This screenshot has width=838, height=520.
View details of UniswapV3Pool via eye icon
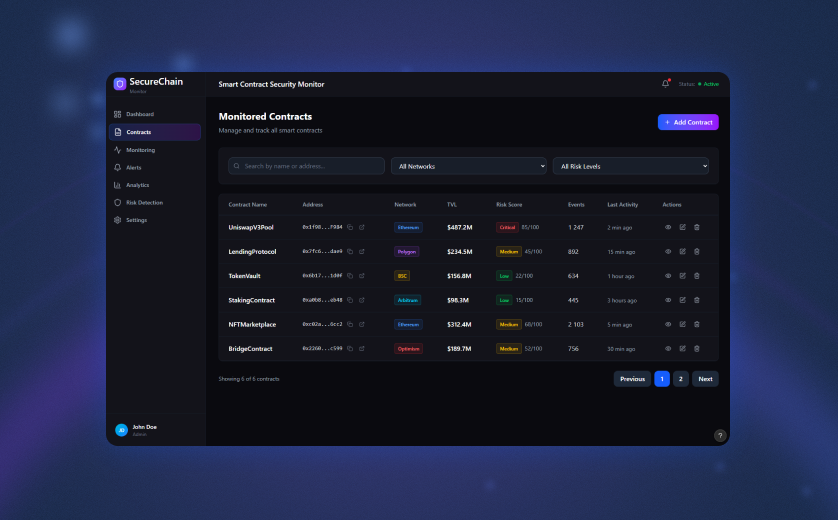pos(668,227)
